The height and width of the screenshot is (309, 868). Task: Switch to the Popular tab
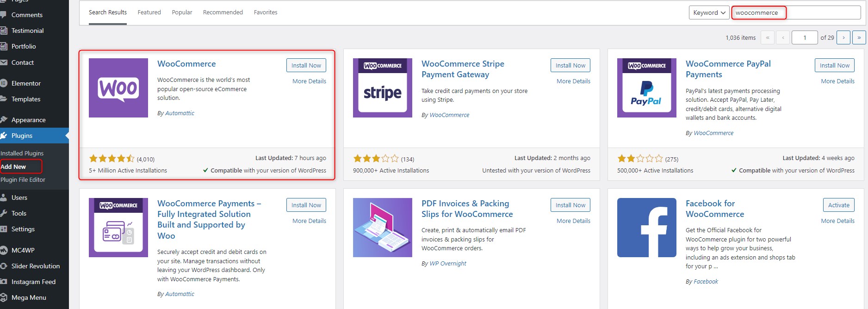[182, 12]
